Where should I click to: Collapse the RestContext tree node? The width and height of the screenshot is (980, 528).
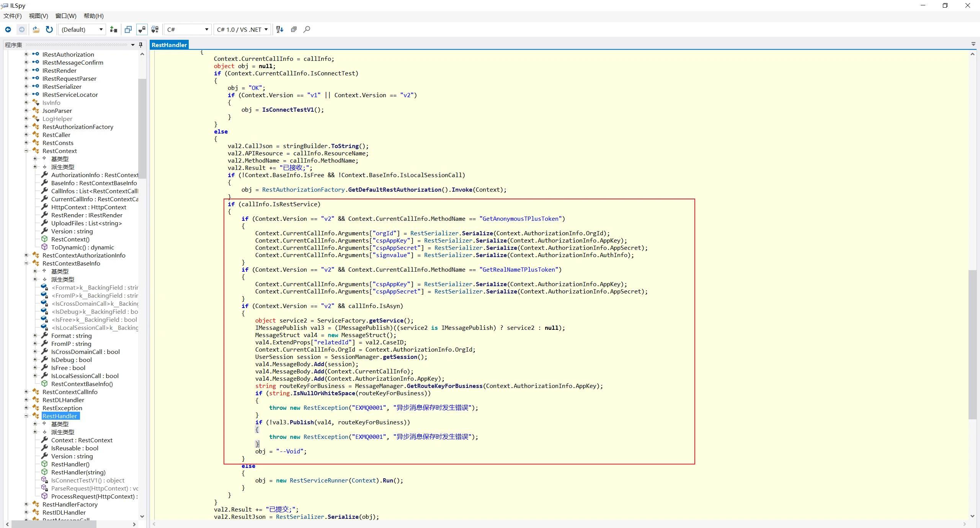tap(26, 151)
